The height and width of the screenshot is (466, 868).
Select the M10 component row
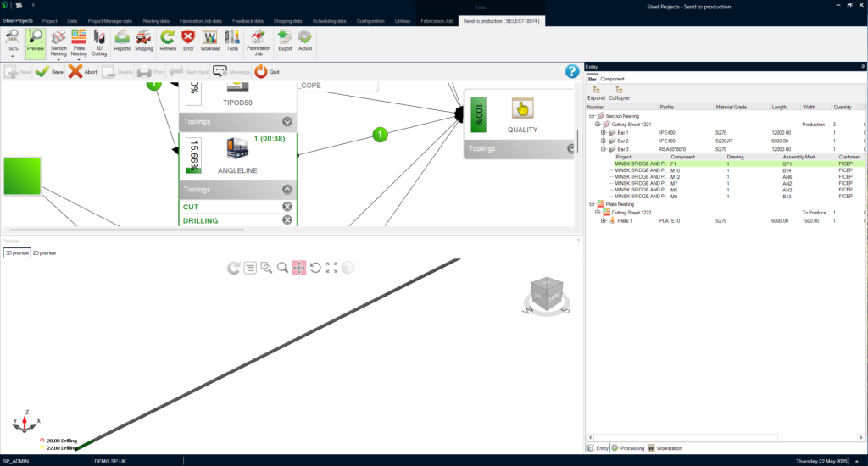(676, 170)
